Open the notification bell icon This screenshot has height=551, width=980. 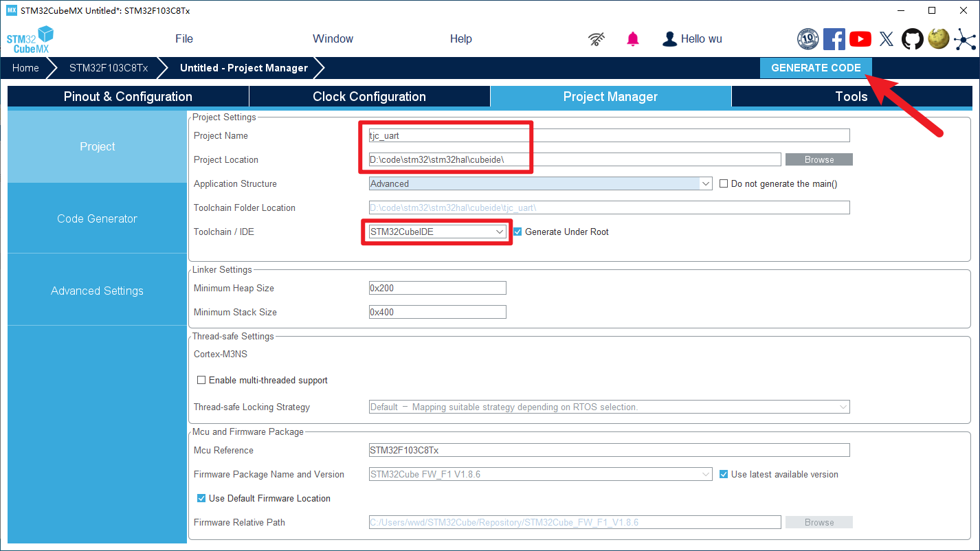click(633, 39)
